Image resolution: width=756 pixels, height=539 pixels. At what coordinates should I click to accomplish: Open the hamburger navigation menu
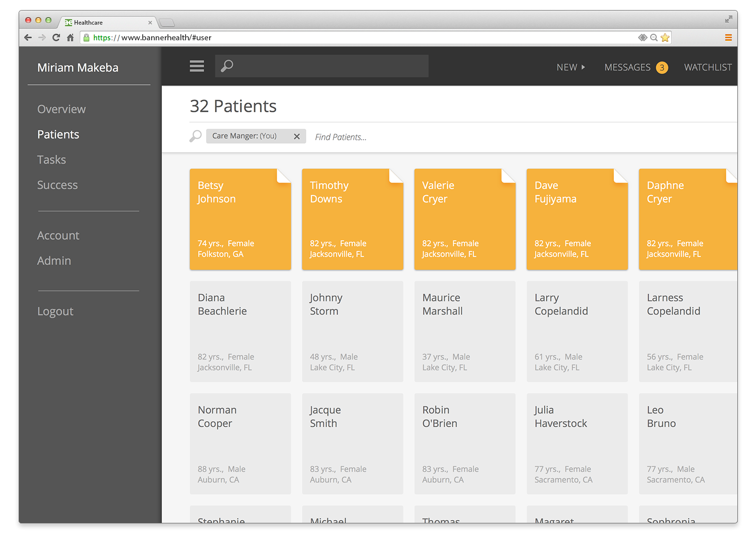point(197,66)
